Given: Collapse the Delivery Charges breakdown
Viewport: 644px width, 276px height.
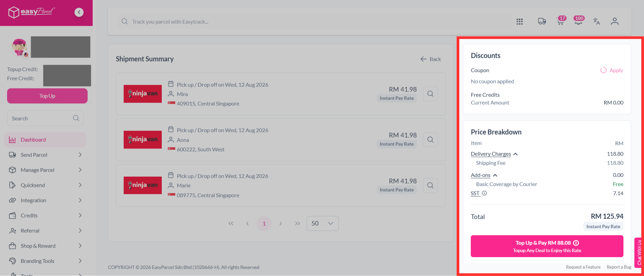Looking at the screenshot, I should coord(494,154).
